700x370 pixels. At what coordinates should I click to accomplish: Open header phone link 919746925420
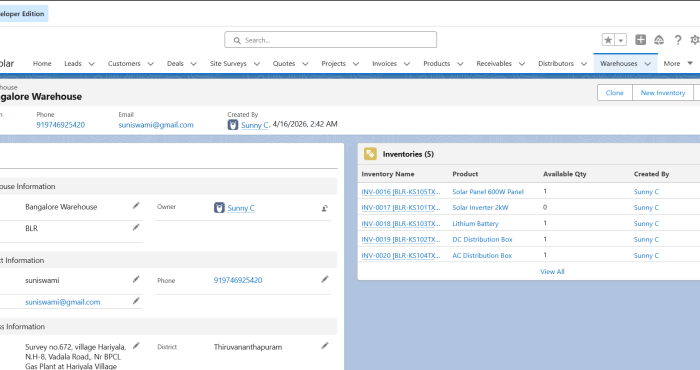61,125
